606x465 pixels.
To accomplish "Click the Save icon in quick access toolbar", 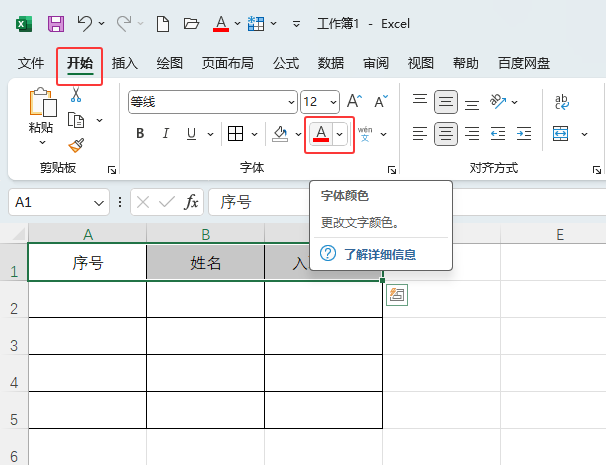I will (56, 24).
